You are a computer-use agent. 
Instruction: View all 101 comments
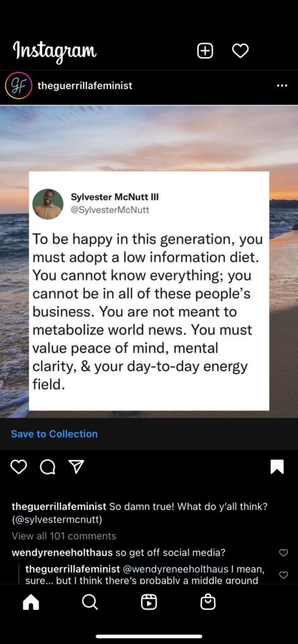64,536
